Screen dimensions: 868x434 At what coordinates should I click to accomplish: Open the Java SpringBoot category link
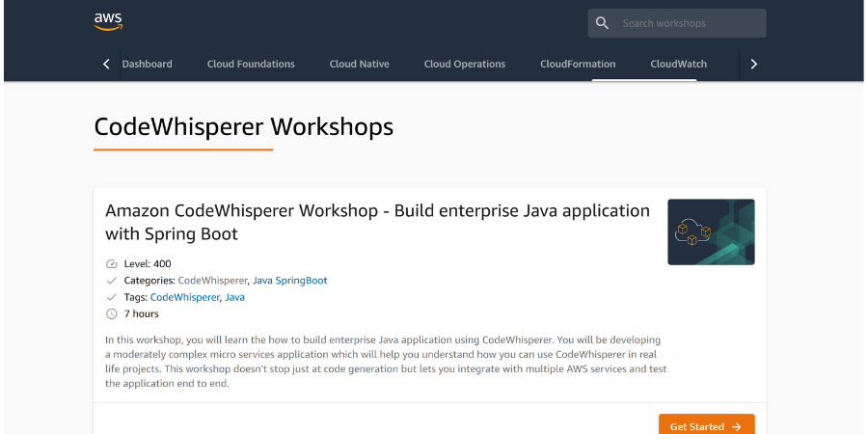tap(289, 281)
